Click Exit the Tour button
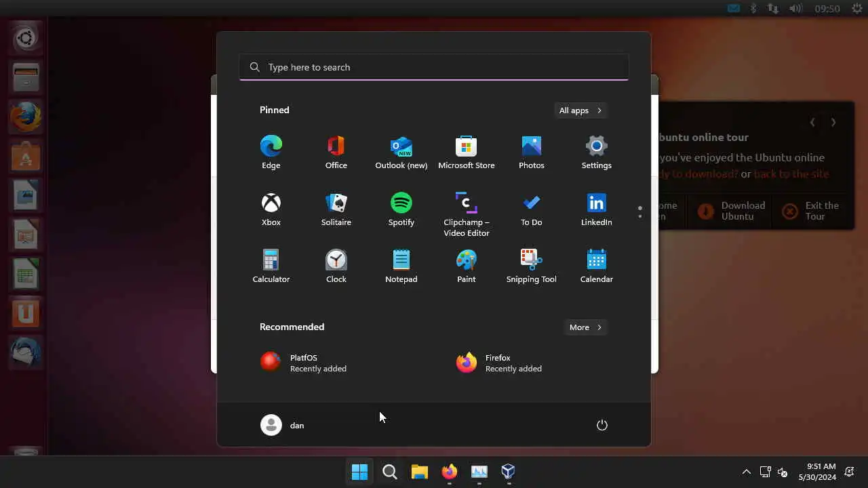This screenshot has height=488, width=868. click(x=813, y=211)
